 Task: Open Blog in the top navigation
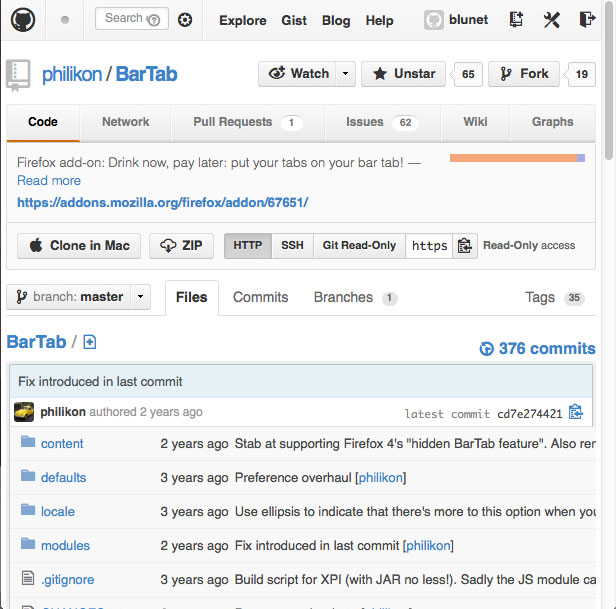[336, 20]
